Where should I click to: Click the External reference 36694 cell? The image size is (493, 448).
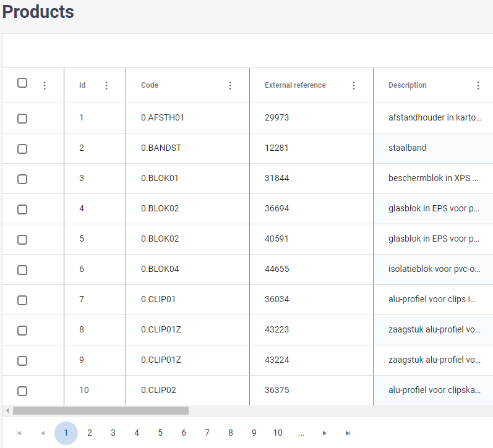[277, 209]
